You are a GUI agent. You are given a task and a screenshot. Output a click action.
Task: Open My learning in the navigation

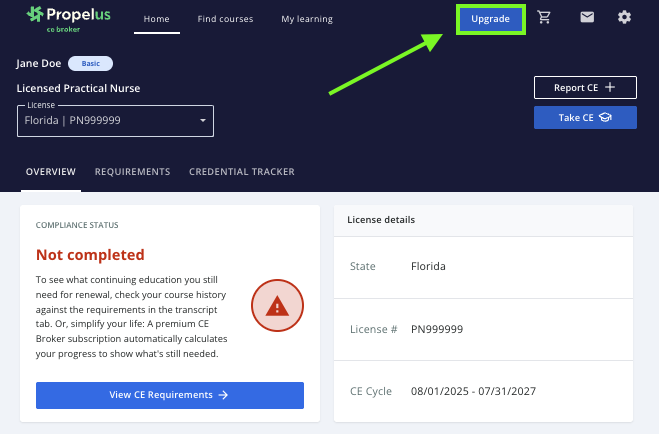pos(307,19)
